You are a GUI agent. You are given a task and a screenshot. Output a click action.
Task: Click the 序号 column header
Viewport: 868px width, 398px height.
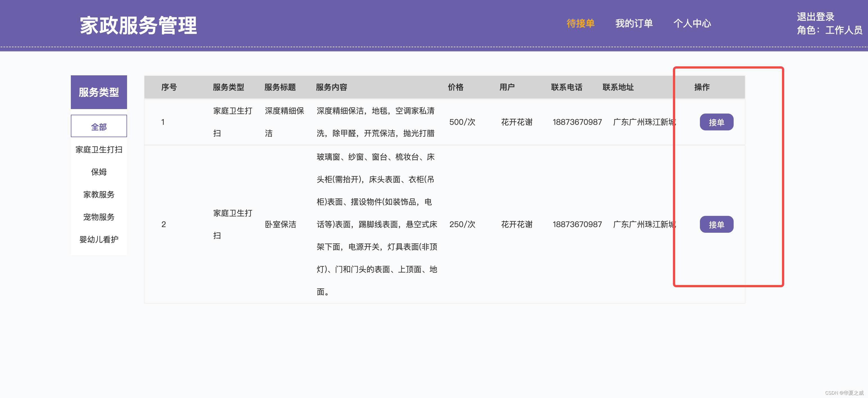[169, 87]
